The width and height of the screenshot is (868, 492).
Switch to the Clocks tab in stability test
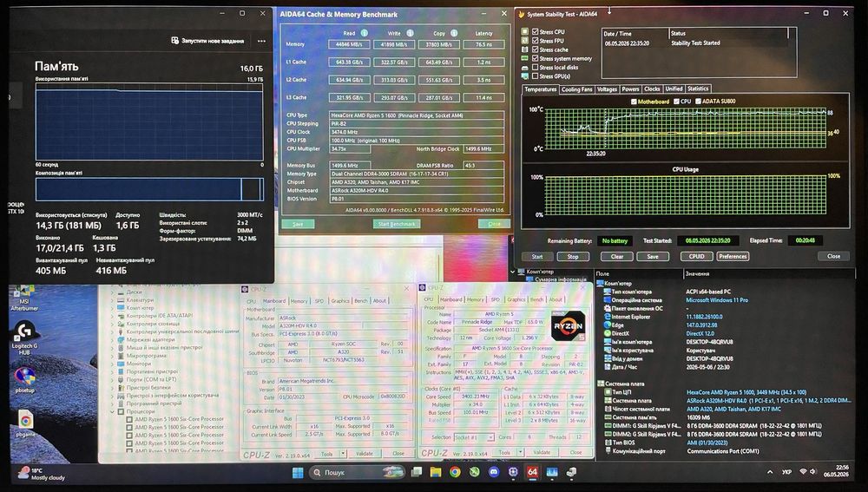coord(652,89)
